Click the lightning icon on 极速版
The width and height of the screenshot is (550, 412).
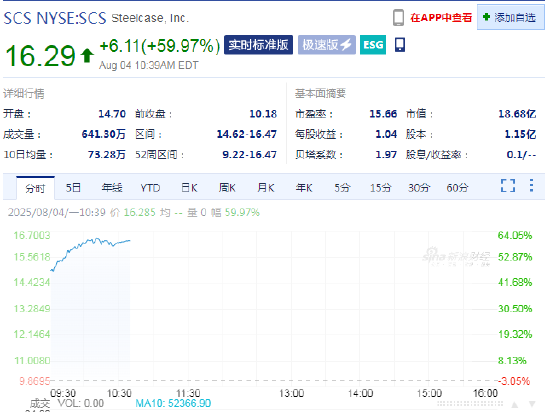346,45
